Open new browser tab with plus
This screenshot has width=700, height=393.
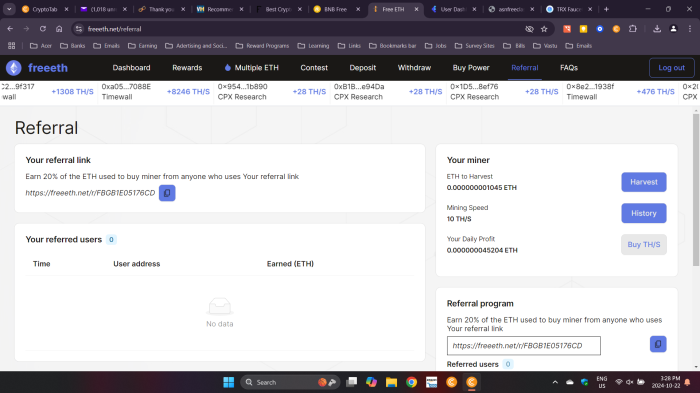(x=606, y=9)
